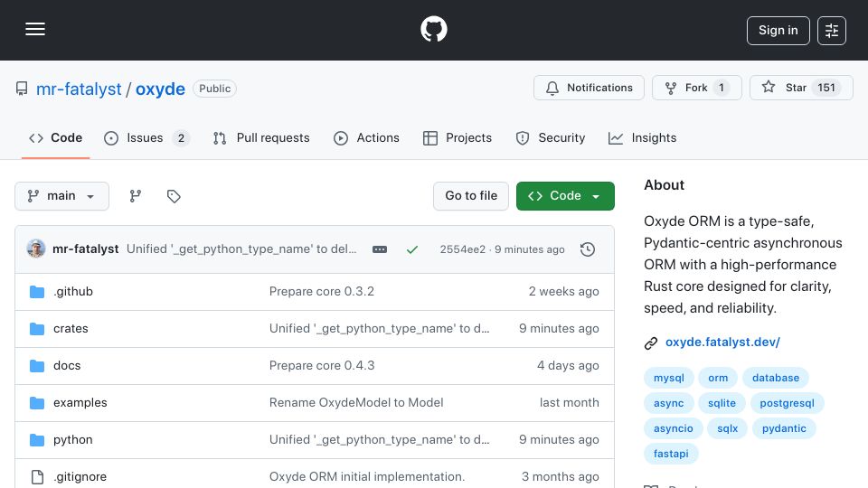The height and width of the screenshot is (488, 868).
Task: Select the mysql topic tag
Action: pyautogui.click(x=669, y=378)
